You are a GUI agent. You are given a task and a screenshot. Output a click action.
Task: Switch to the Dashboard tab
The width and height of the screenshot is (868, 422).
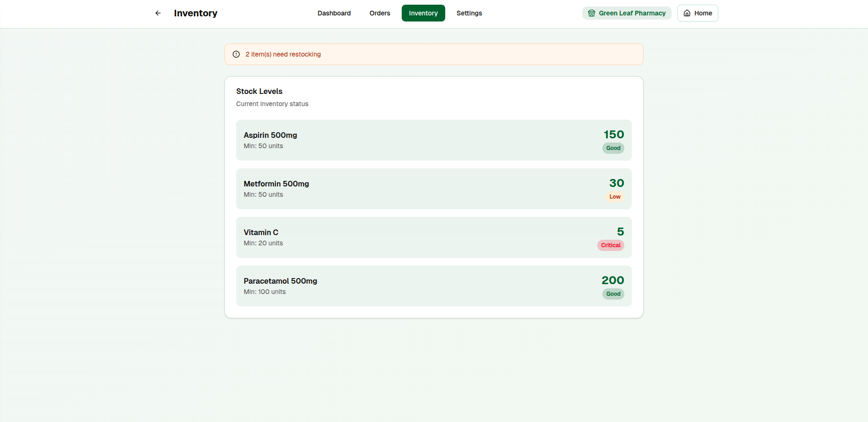pos(334,13)
